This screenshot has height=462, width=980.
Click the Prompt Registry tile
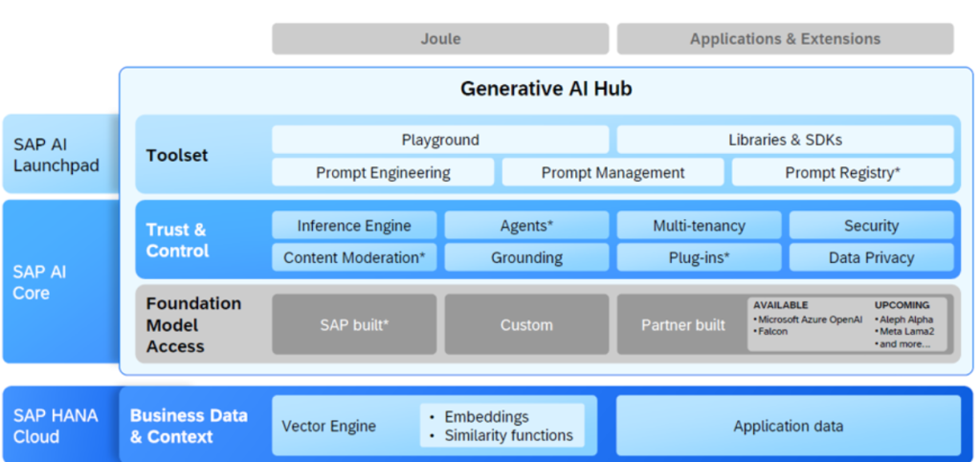pyautogui.click(x=842, y=172)
